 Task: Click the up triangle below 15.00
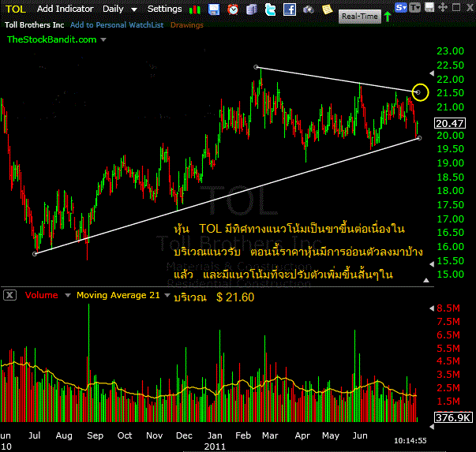click(426, 280)
